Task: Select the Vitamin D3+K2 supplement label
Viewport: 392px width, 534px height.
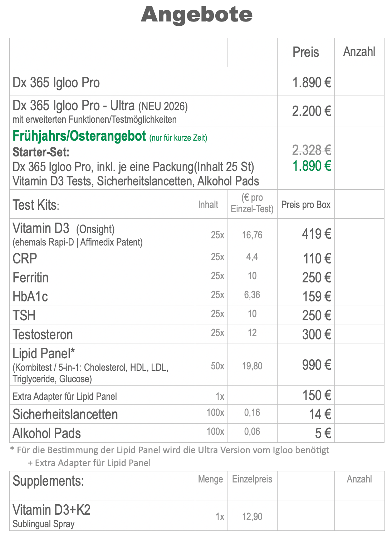Action: [x=52, y=510]
